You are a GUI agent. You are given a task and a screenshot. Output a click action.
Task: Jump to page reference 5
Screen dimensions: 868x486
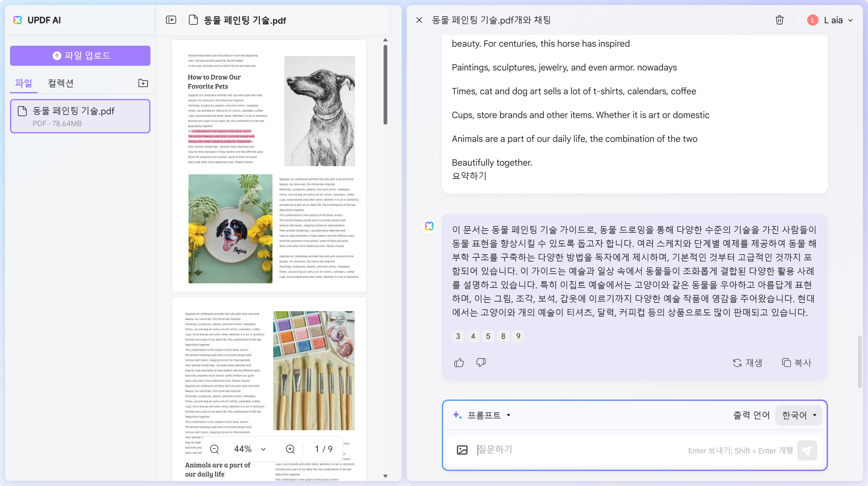pyautogui.click(x=488, y=336)
